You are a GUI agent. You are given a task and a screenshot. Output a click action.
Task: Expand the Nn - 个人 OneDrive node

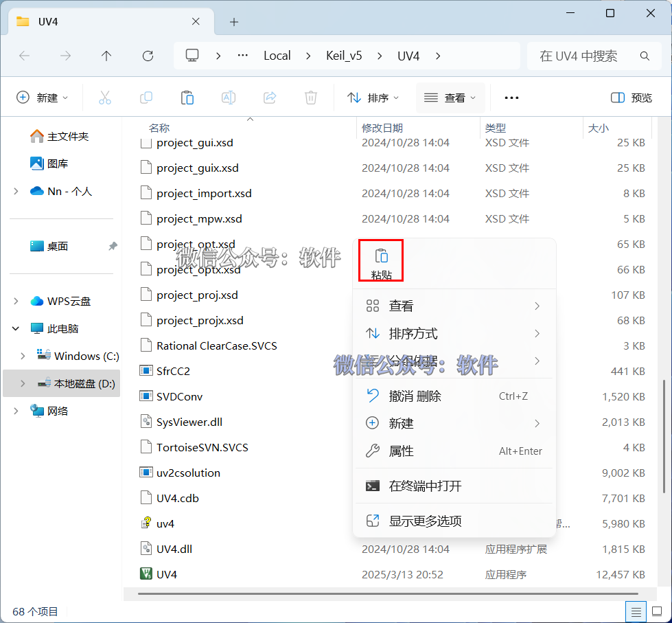pos(16,191)
